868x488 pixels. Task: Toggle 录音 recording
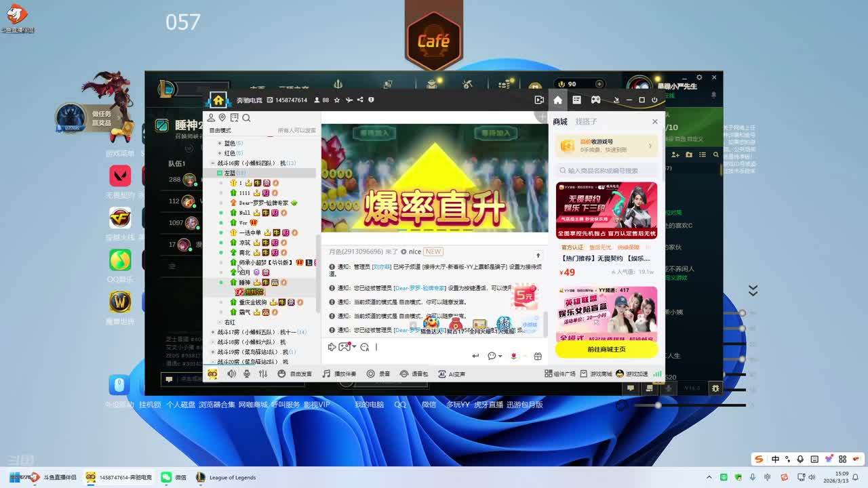378,373
